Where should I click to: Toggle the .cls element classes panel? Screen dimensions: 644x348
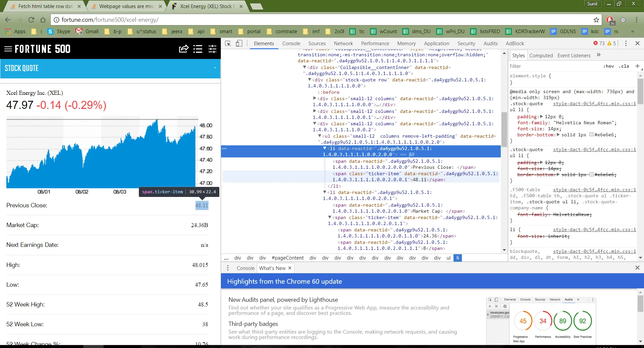[x=624, y=66]
